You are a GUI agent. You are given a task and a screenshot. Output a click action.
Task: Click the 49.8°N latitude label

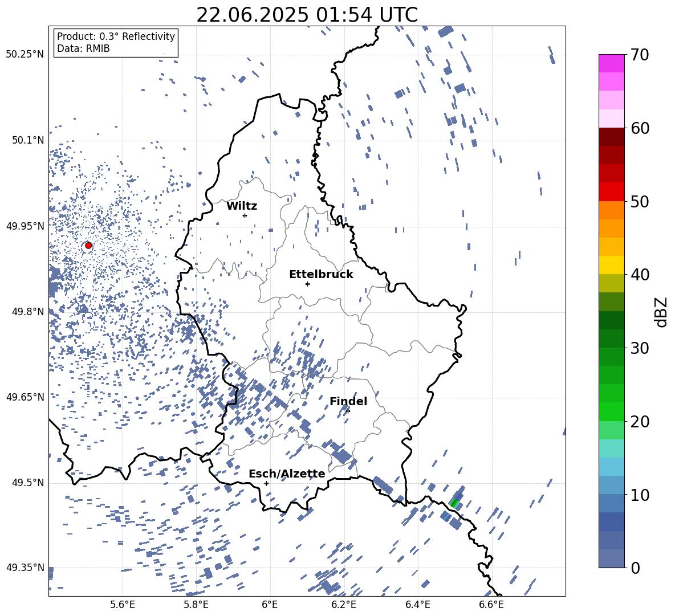pyautogui.click(x=27, y=312)
